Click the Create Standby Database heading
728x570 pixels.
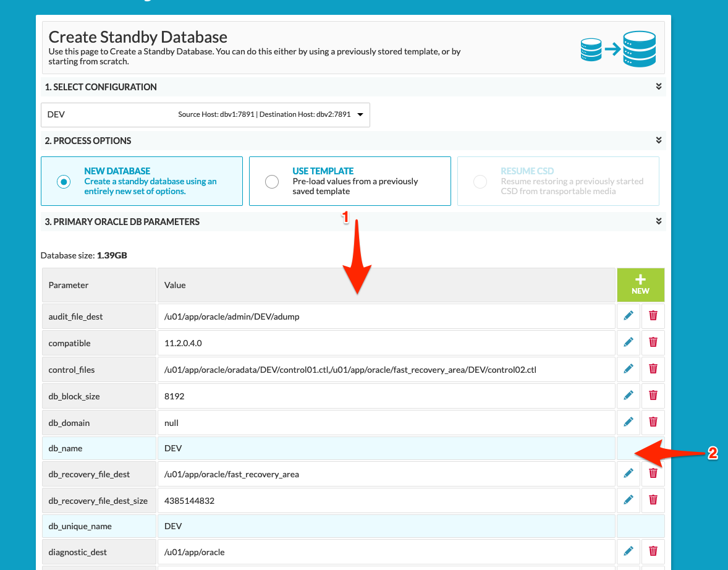coord(137,37)
